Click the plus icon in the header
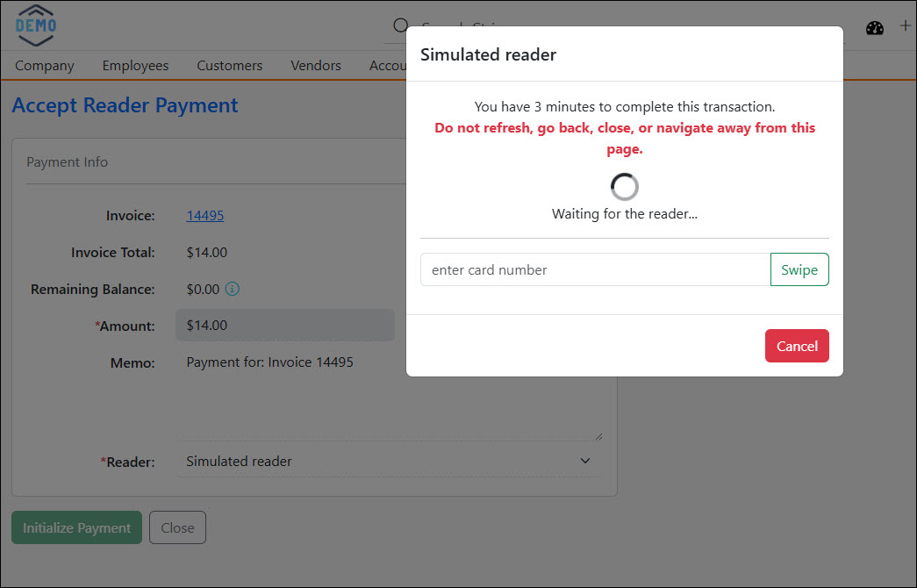Screen dimensions: 917x588 (x=906, y=25)
